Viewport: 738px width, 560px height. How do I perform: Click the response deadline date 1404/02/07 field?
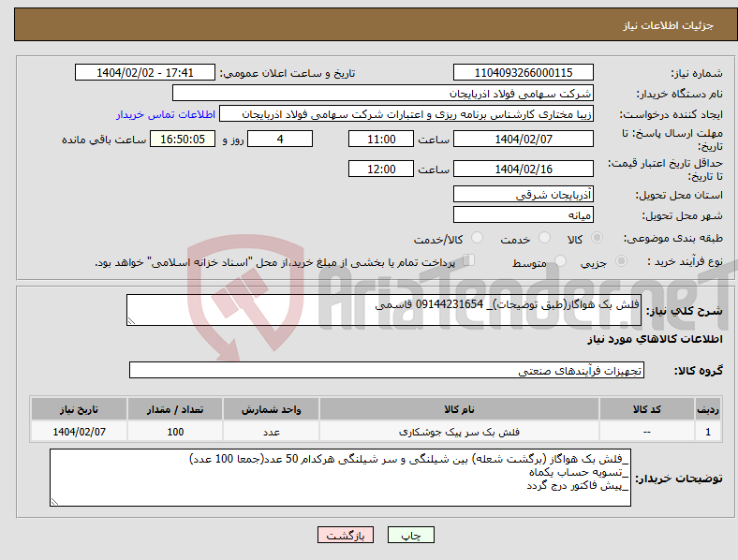[524, 139]
